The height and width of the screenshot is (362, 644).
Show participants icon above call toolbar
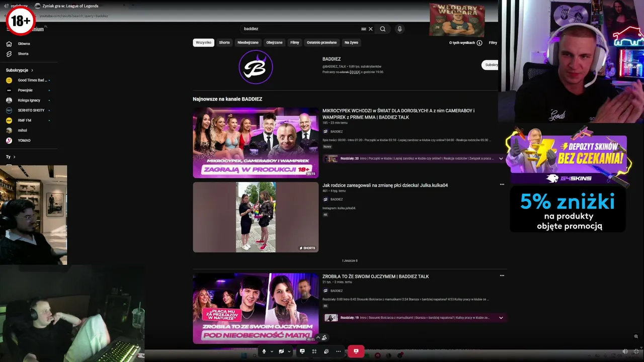point(324,337)
